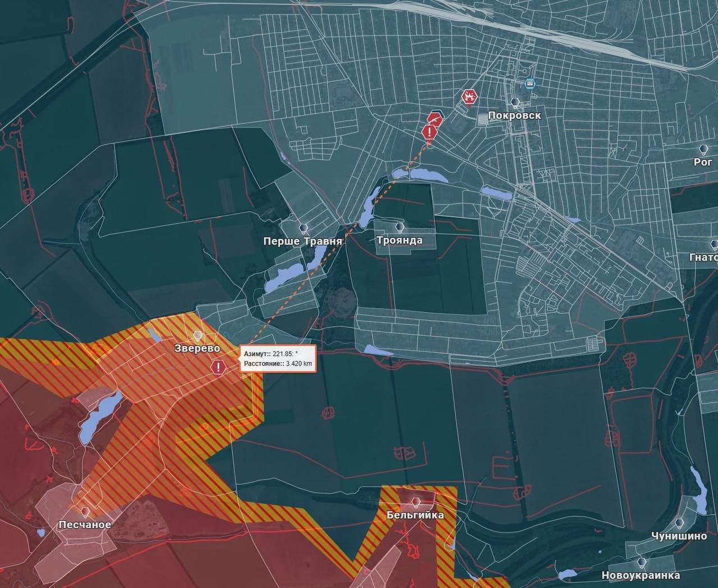Click the Расстояние 3.420 km distance readout

[x=278, y=364]
